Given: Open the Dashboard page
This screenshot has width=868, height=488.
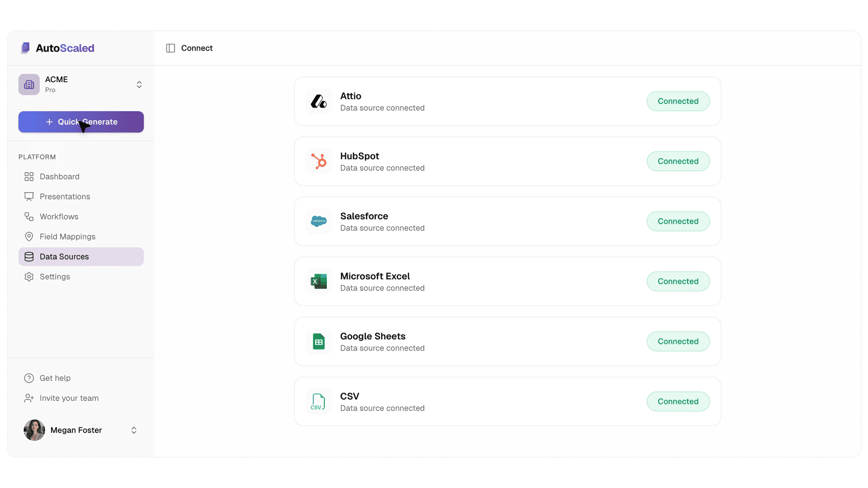Looking at the screenshot, I should 59,177.
